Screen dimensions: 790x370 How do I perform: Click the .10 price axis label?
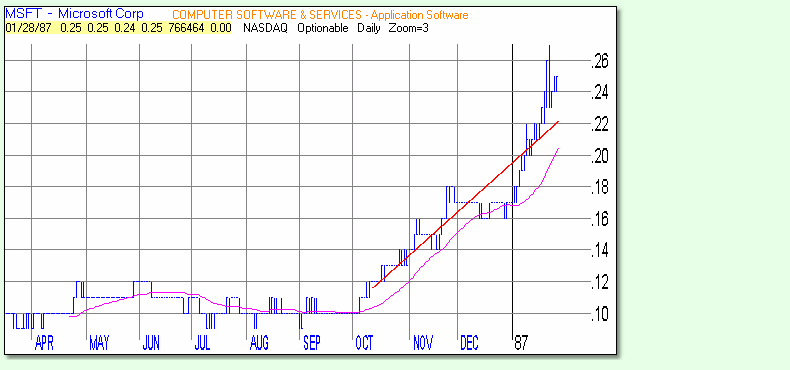[601, 314]
